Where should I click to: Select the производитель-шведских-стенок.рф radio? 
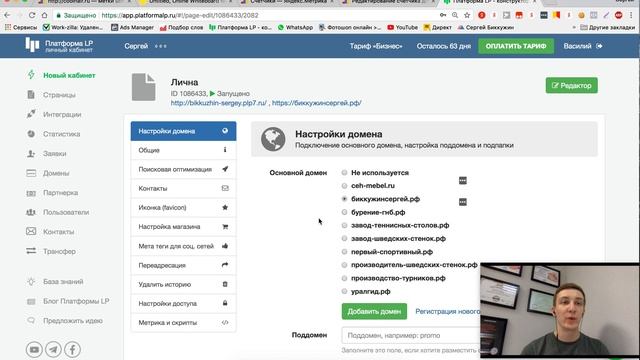point(344,265)
